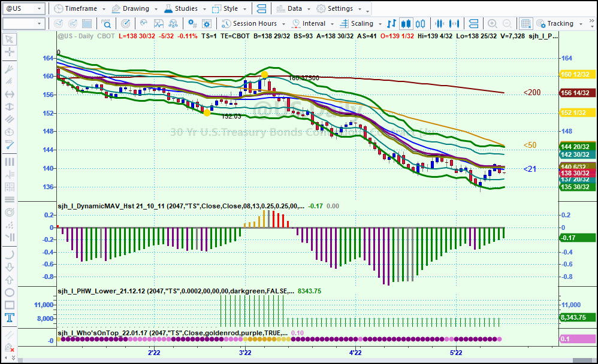Open the Studies menu
This screenshot has width=598, height=364.
pos(181,8)
